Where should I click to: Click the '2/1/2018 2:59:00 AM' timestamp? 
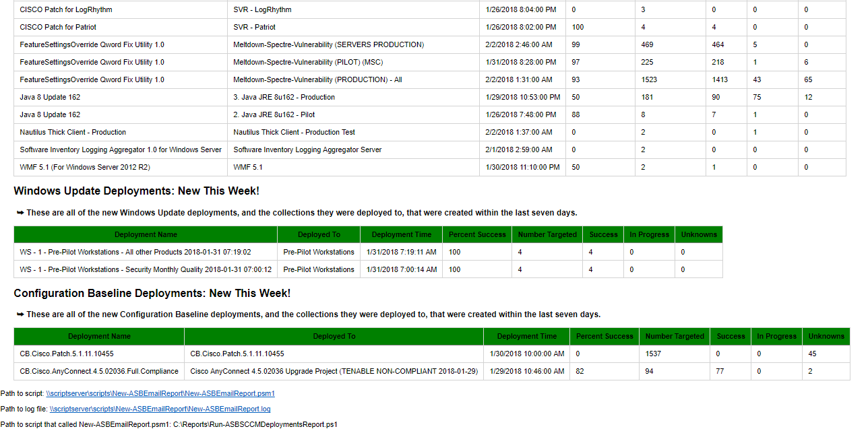click(x=519, y=150)
